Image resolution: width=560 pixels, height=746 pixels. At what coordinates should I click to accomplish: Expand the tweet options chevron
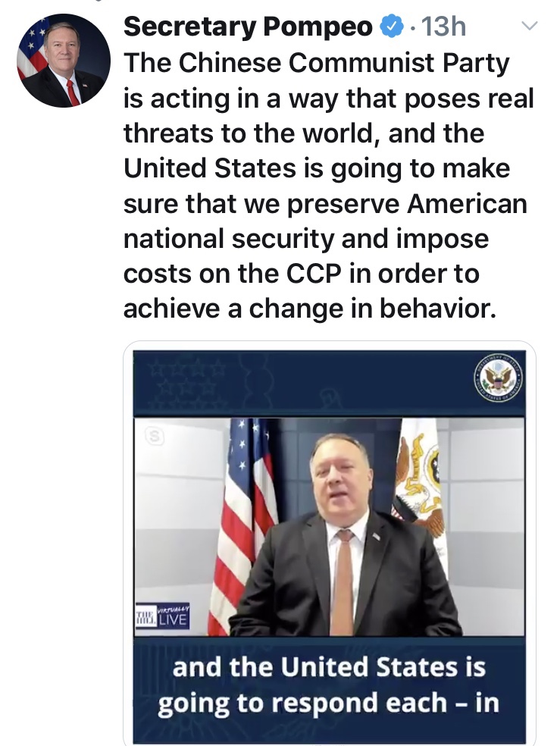click(530, 27)
